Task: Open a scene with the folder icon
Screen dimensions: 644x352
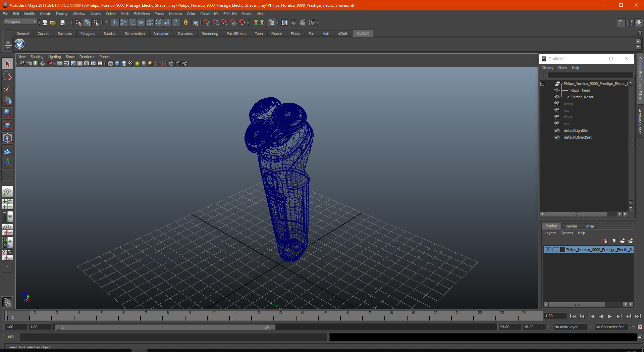Action: pos(53,22)
